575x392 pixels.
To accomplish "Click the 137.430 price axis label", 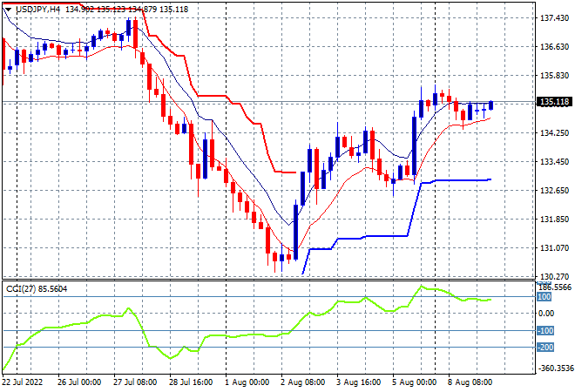I will tap(554, 18).
